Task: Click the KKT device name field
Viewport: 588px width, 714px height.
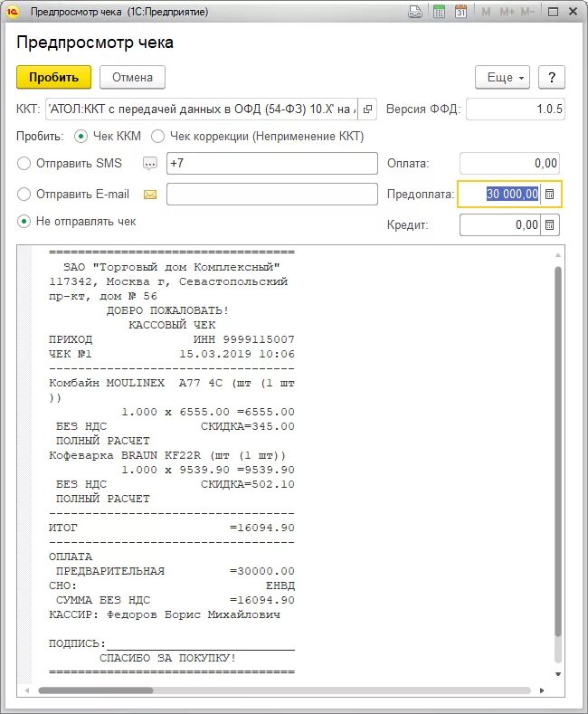Action: click(x=202, y=109)
